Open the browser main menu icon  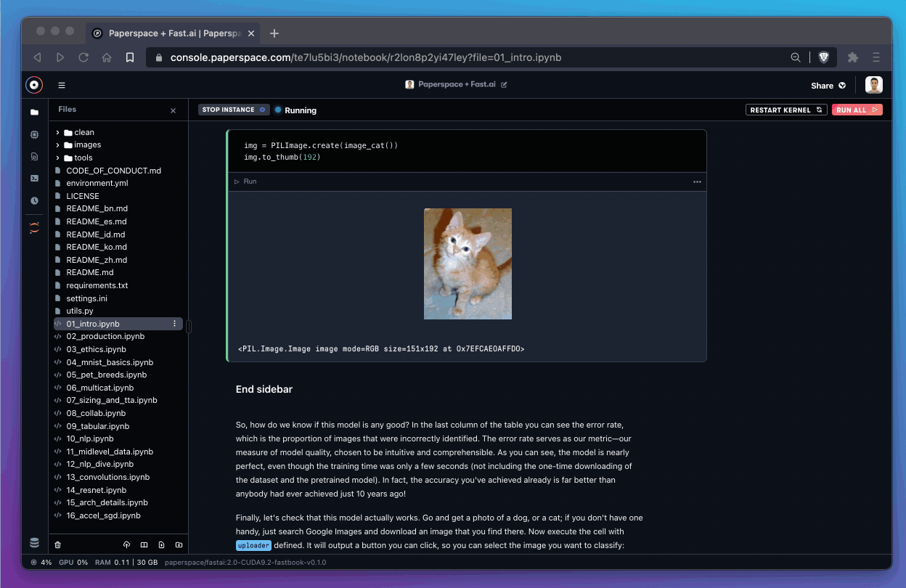click(x=876, y=57)
